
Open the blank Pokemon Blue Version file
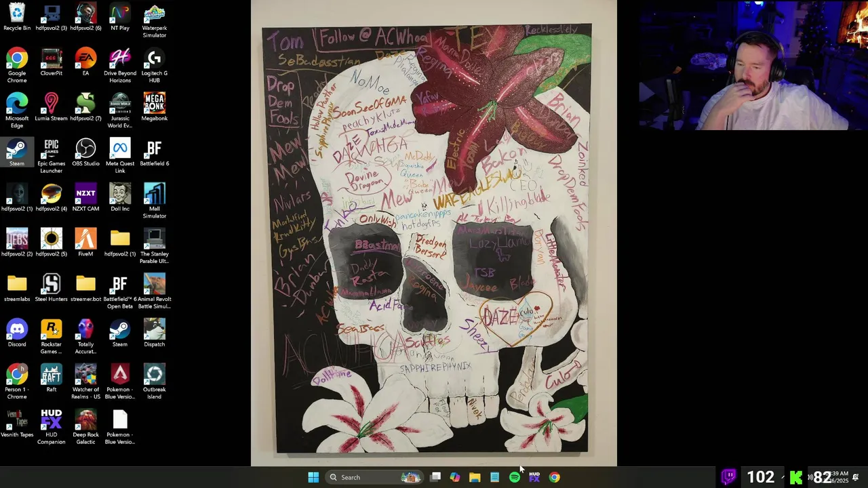coord(120,428)
